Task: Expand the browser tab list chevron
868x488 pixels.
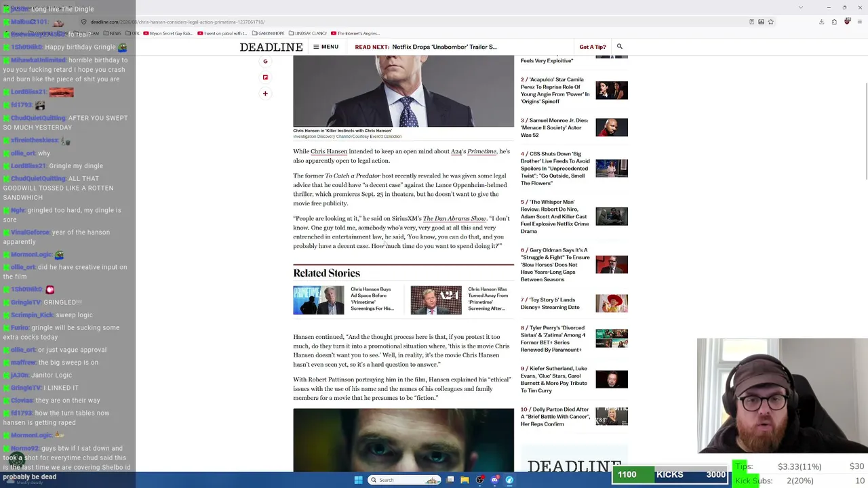Action: (x=801, y=7)
